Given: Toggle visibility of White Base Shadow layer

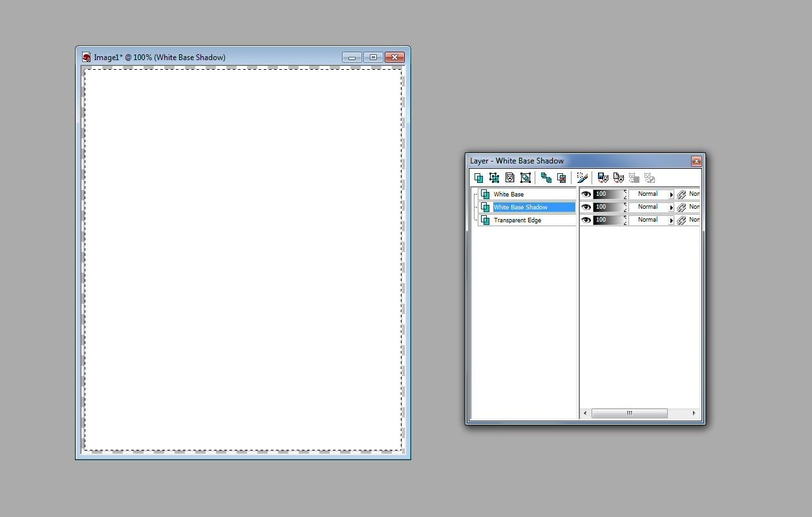Looking at the screenshot, I should (586, 207).
